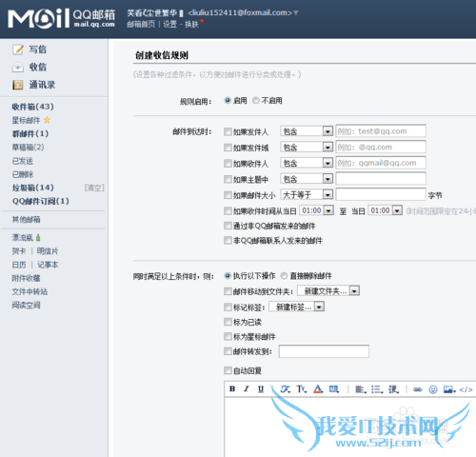Click the [清空] link beside 垃圾箱
Screen dimensions: 476x457
coord(94,188)
